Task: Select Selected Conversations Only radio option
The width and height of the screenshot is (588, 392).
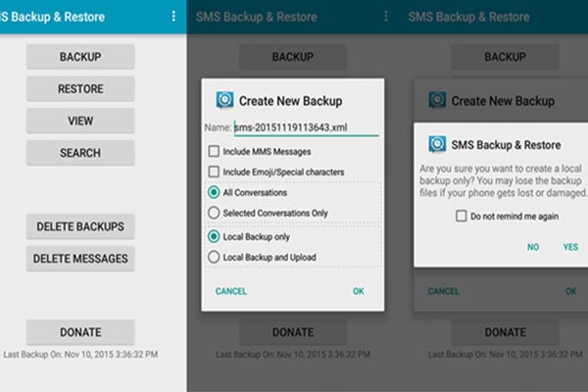Action: (x=214, y=213)
